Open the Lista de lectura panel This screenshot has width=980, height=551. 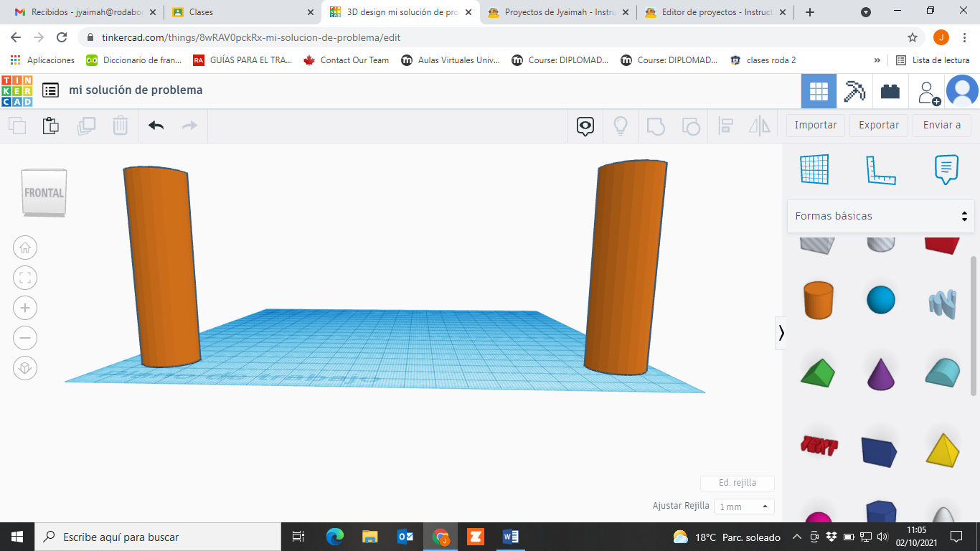933,60
